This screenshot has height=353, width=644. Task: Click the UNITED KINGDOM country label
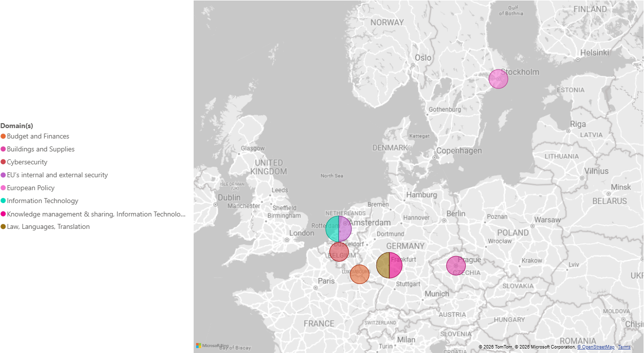tap(269, 167)
